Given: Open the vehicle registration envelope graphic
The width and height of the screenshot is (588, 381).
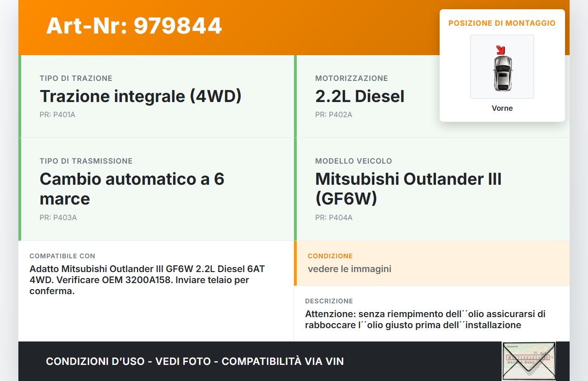Looking at the screenshot, I should click(528, 361).
